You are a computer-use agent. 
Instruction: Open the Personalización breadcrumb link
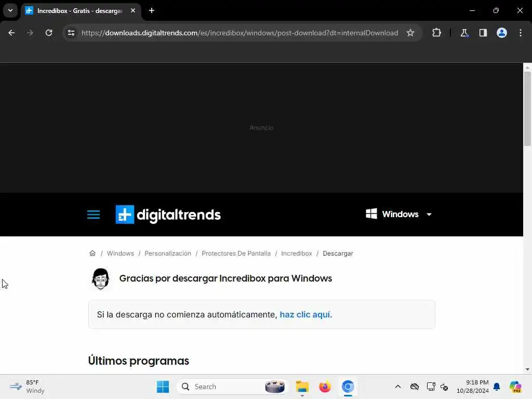tap(168, 254)
